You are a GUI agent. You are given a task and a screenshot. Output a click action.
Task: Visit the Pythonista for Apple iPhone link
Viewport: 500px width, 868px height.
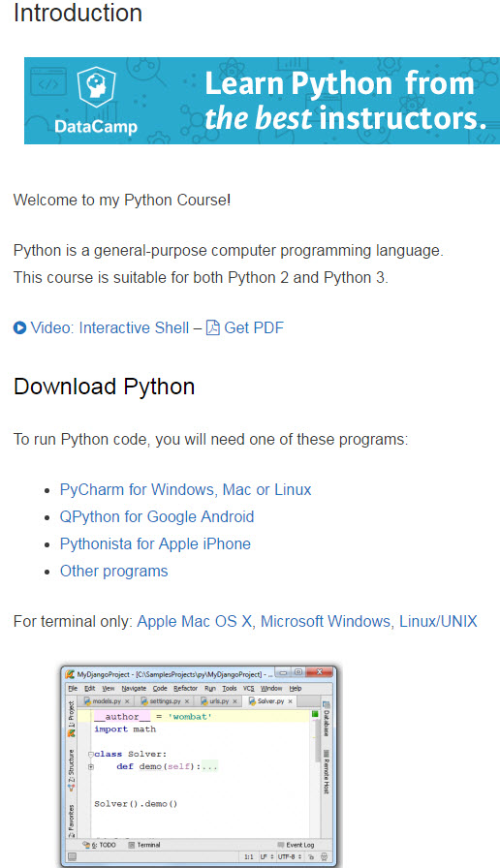point(155,544)
